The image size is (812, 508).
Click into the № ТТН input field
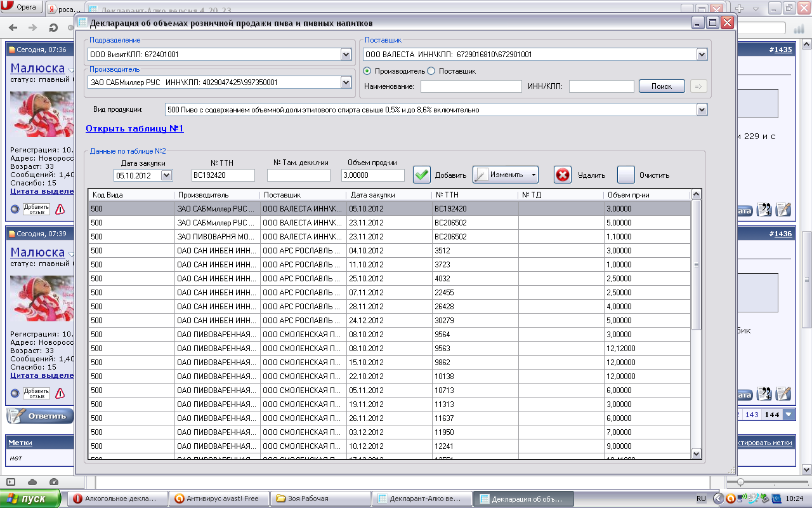[x=223, y=175]
